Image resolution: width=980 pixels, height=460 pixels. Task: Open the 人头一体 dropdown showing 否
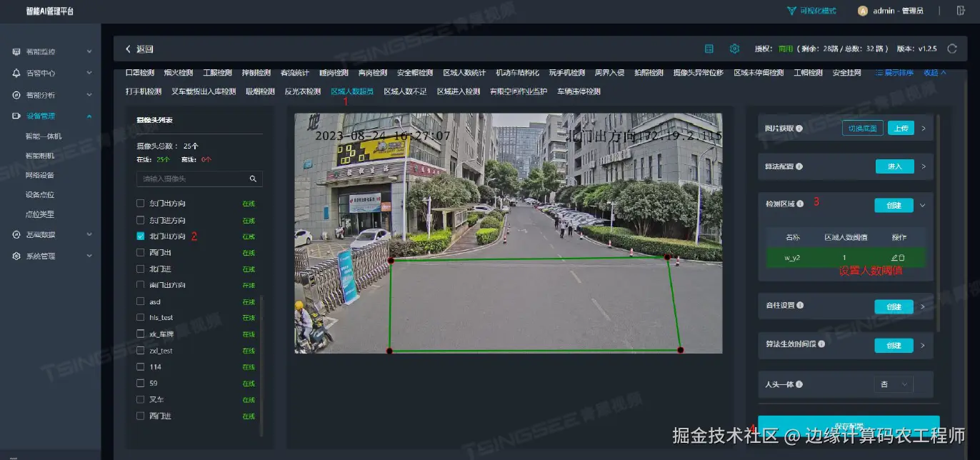(893, 384)
